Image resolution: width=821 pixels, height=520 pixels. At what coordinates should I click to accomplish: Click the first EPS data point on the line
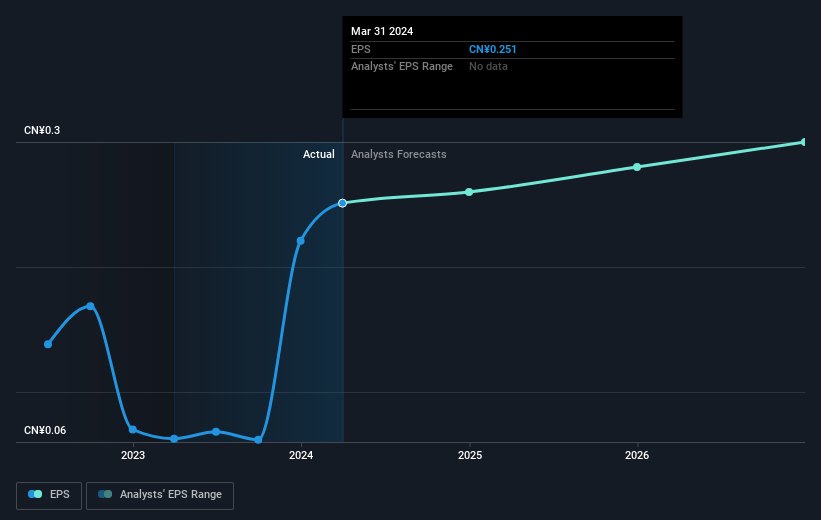48,344
